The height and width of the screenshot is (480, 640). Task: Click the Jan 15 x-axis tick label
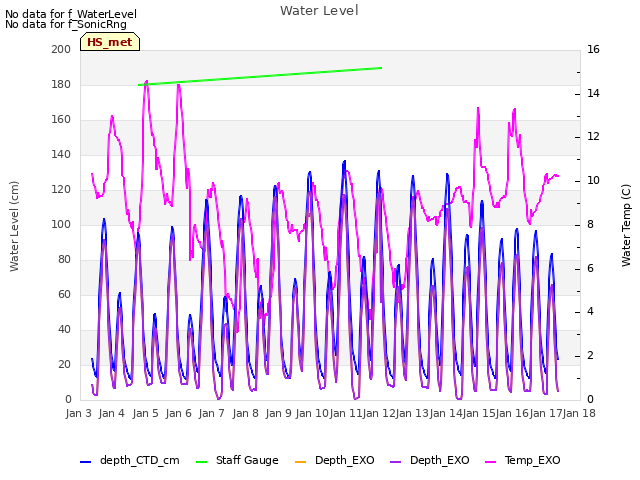[x=479, y=413]
